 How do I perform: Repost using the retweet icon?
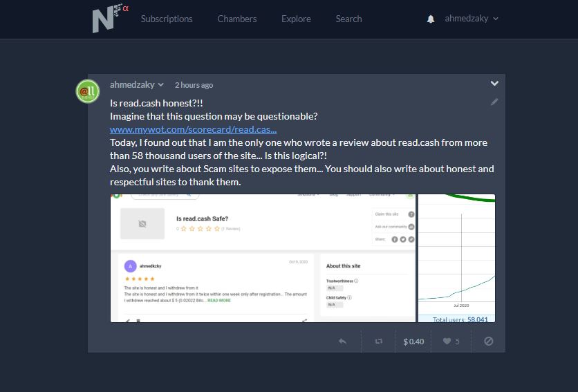click(x=379, y=342)
